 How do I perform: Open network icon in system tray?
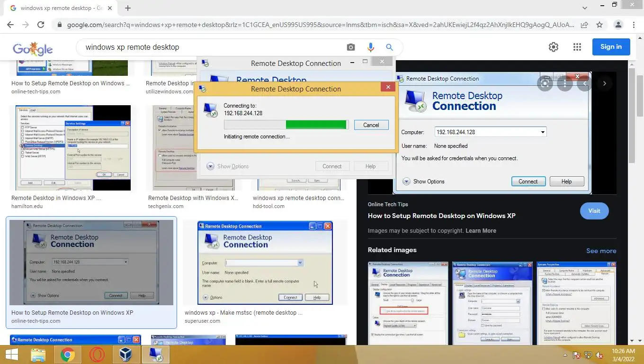pyautogui.click(x=588, y=355)
